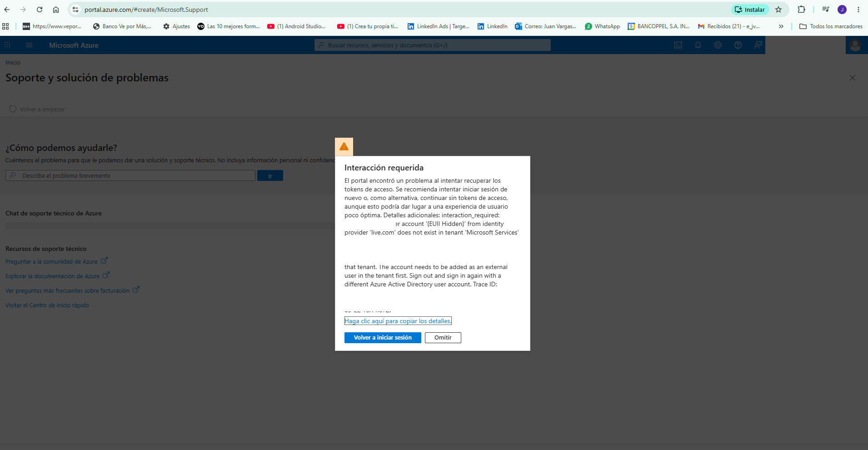The width and height of the screenshot is (868, 450).
Task: Launch Azure Cloud Shell icon
Action: 678,45
